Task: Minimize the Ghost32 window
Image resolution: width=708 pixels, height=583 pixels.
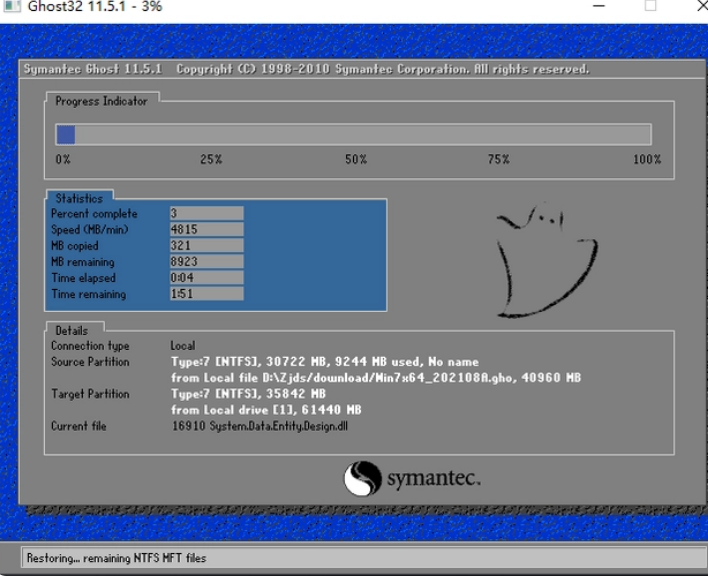Action: (x=598, y=6)
